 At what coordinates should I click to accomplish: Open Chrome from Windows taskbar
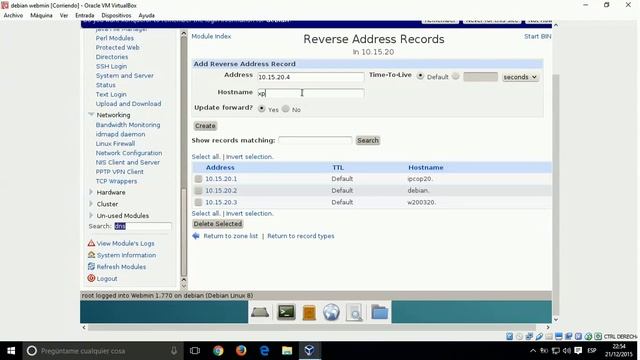(218, 351)
